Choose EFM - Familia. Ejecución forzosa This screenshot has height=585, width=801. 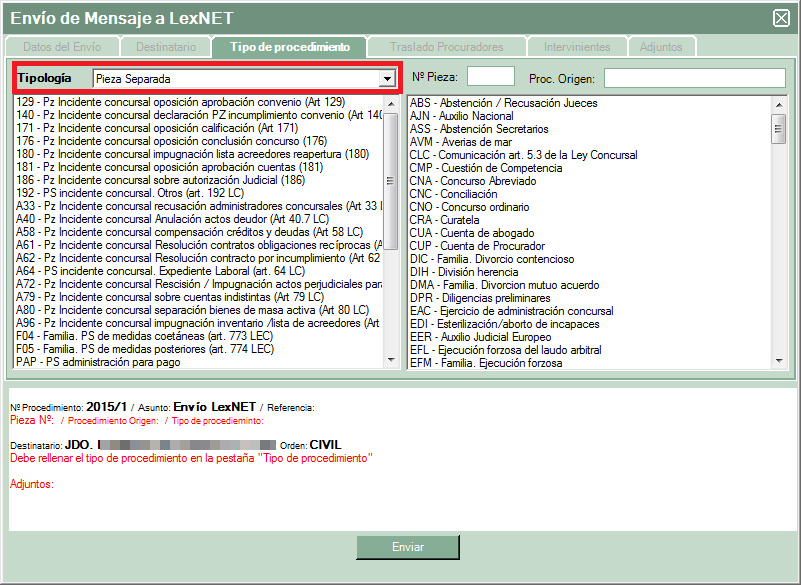486,363
